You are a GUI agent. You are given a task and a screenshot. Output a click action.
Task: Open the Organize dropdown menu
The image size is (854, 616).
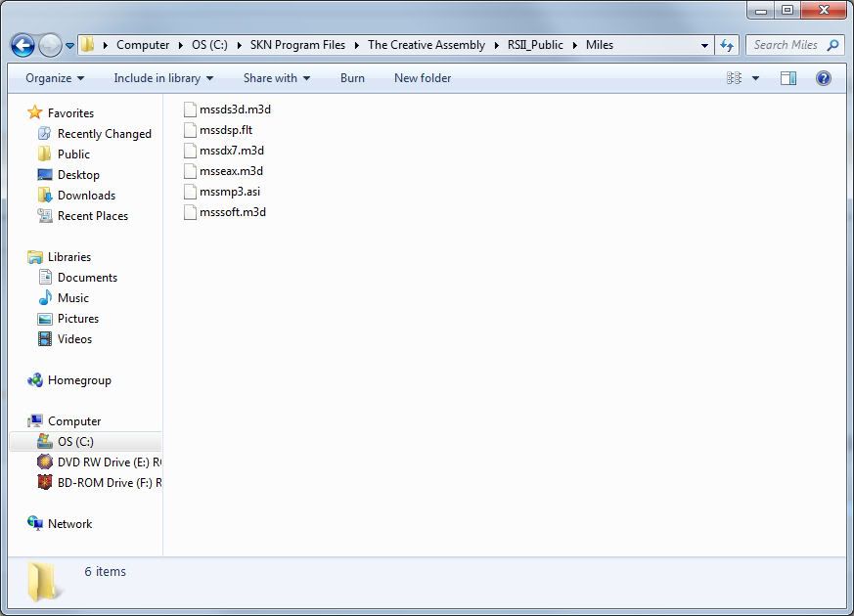coord(55,78)
